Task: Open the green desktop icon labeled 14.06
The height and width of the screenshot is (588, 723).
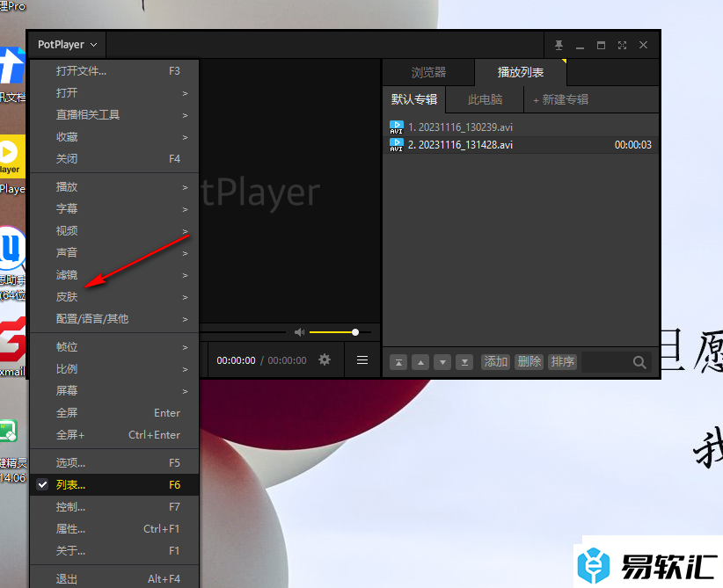Action: [8, 431]
